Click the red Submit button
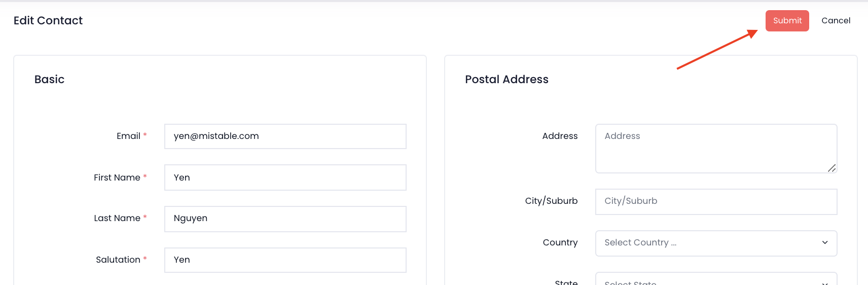 click(787, 21)
